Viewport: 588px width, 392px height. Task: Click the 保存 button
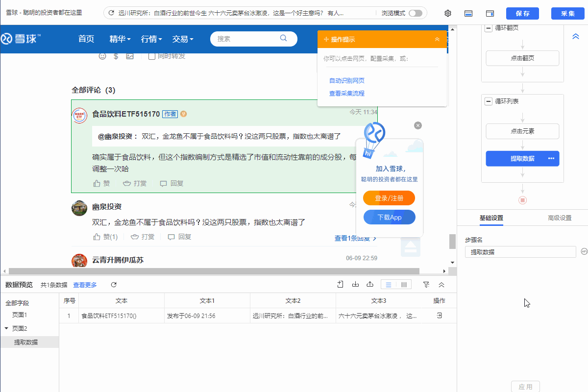(522, 13)
